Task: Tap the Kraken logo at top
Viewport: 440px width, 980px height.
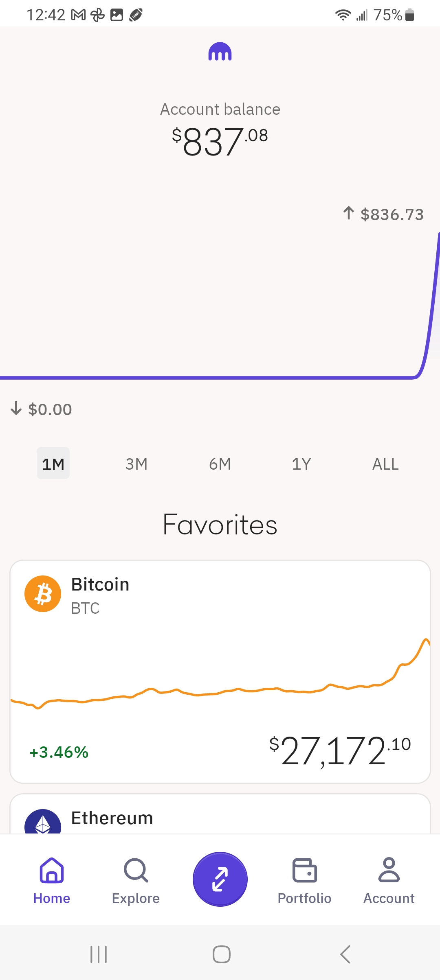Action: [220, 52]
